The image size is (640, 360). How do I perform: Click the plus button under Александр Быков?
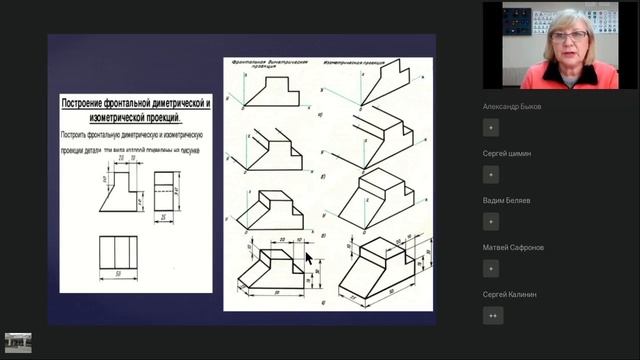[x=491, y=128]
